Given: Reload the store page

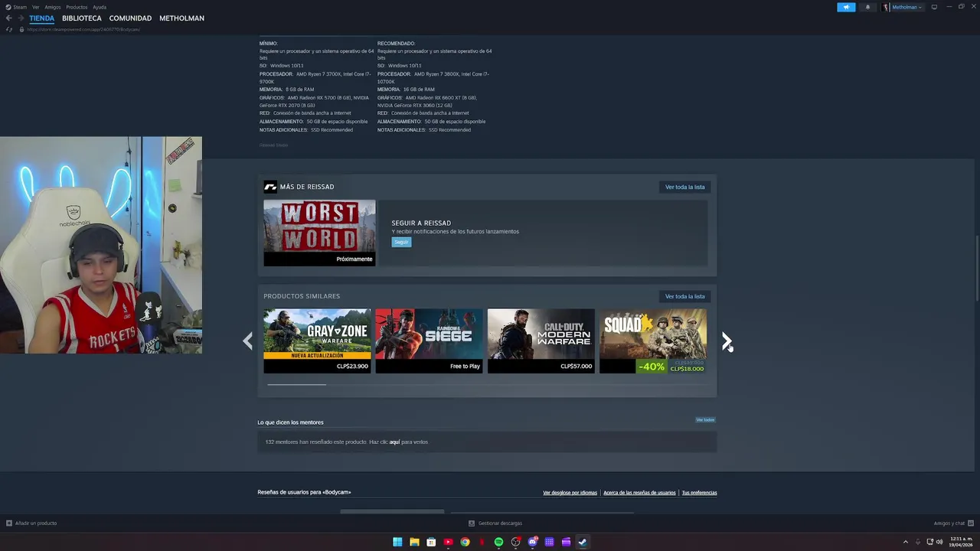Looking at the screenshot, I should coord(9,29).
